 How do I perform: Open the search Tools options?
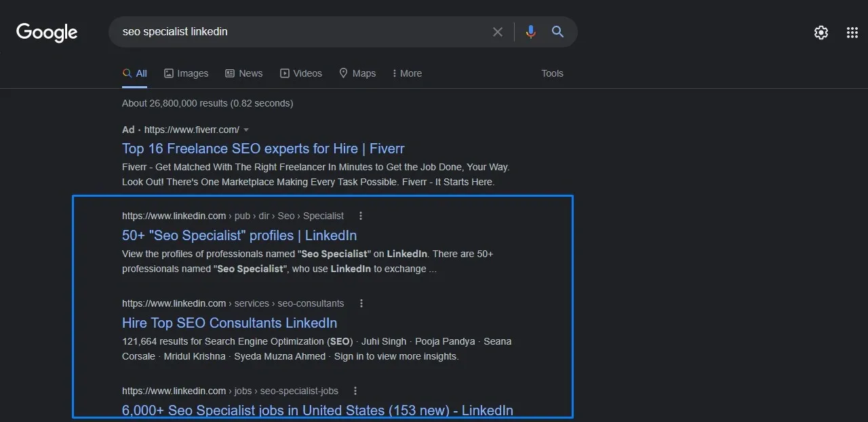552,73
